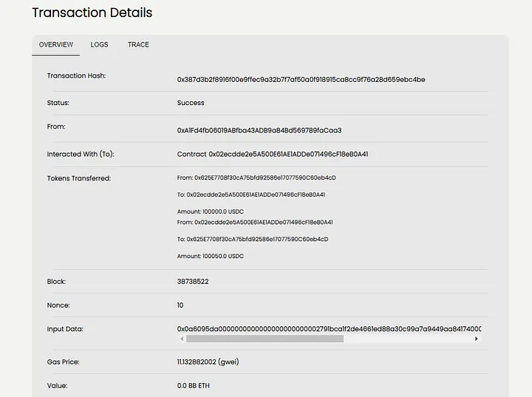Open the TRACE tab
The height and width of the screenshot is (397, 532).
coord(138,44)
